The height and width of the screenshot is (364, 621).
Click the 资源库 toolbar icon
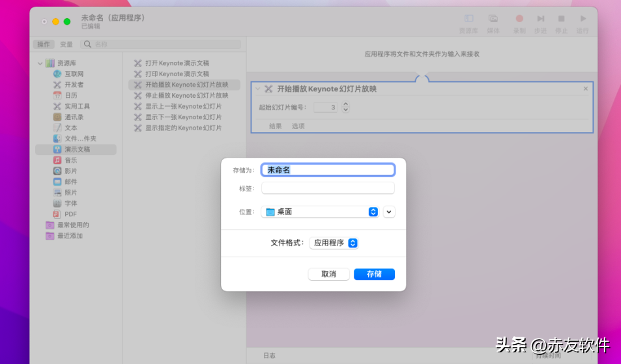pos(469,19)
